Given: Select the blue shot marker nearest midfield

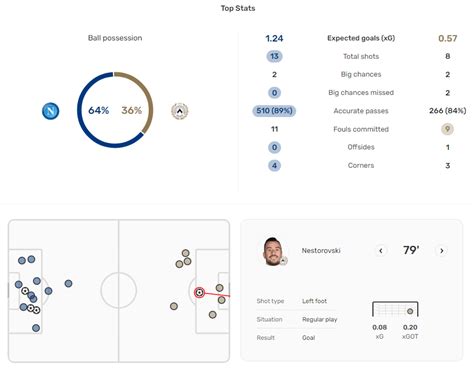Looking at the screenshot, I should pyautogui.click(x=68, y=284).
